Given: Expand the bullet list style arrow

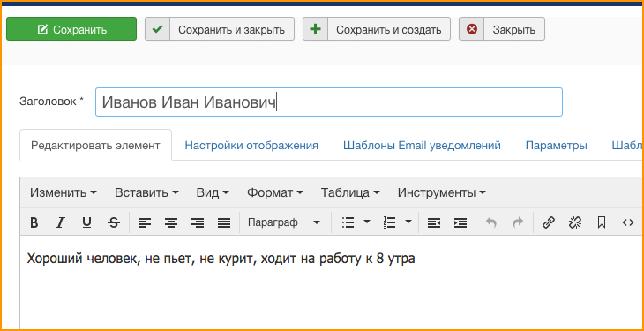Looking at the screenshot, I should pos(367,222).
